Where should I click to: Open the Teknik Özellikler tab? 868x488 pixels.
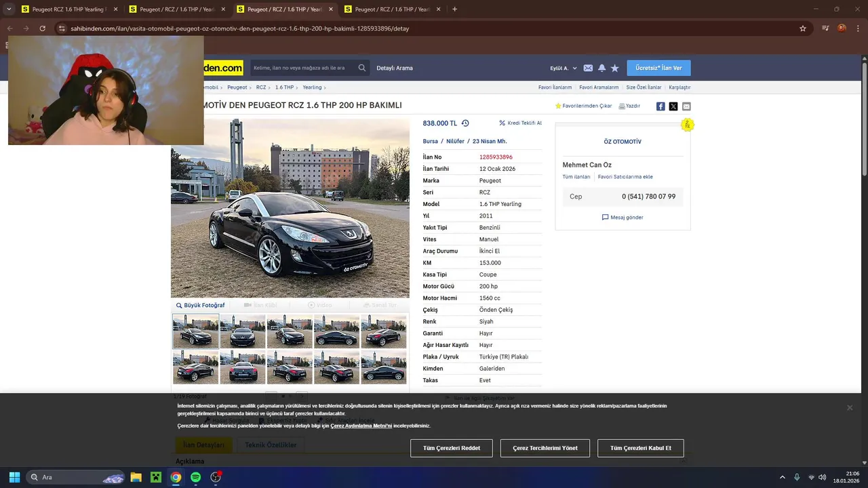tap(271, 445)
